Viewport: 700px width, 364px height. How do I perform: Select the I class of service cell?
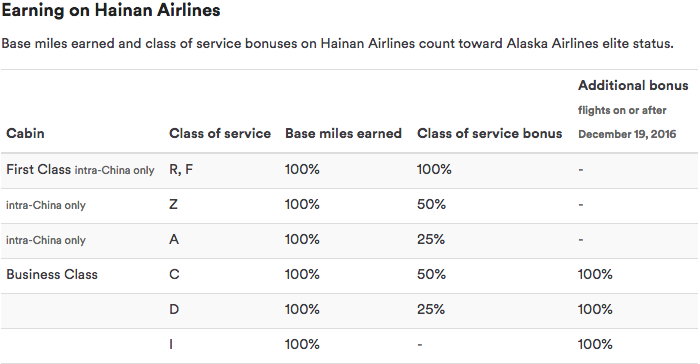click(x=171, y=344)
